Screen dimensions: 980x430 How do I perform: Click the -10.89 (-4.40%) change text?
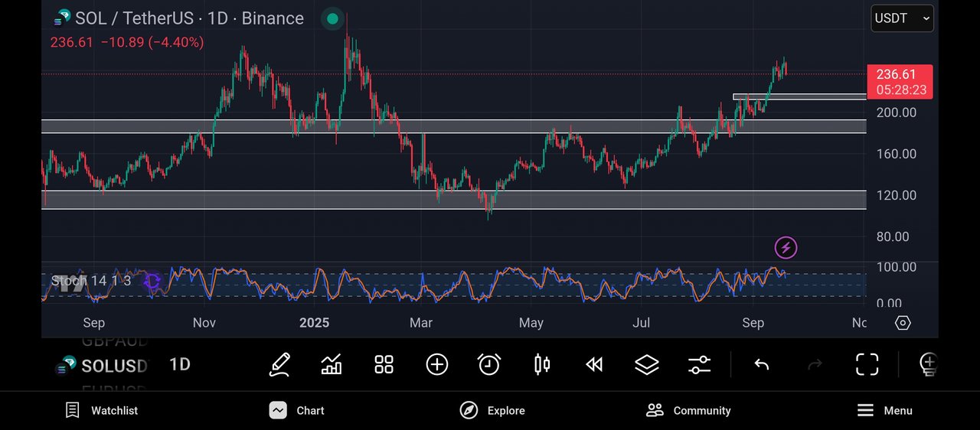(x=152, y=43)
